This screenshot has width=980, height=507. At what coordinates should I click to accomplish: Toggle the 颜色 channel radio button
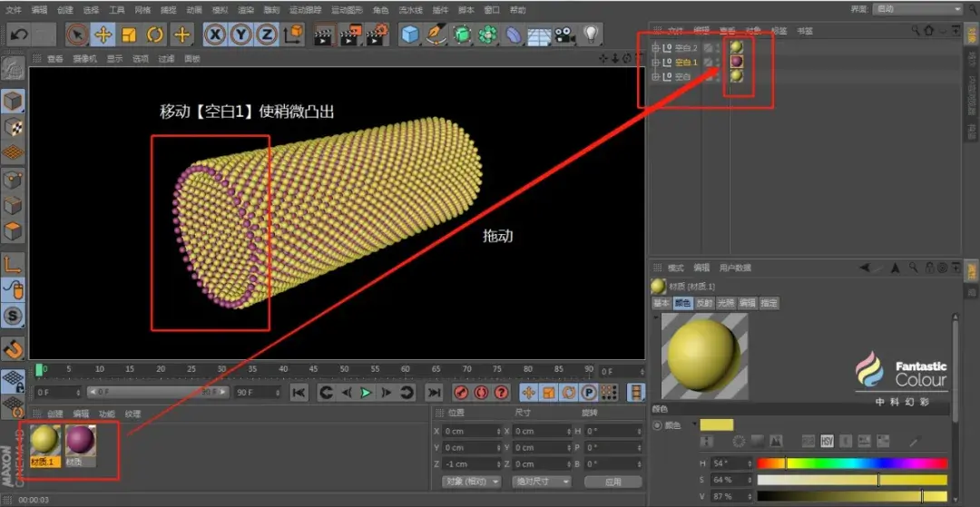(x=657, y=425)
